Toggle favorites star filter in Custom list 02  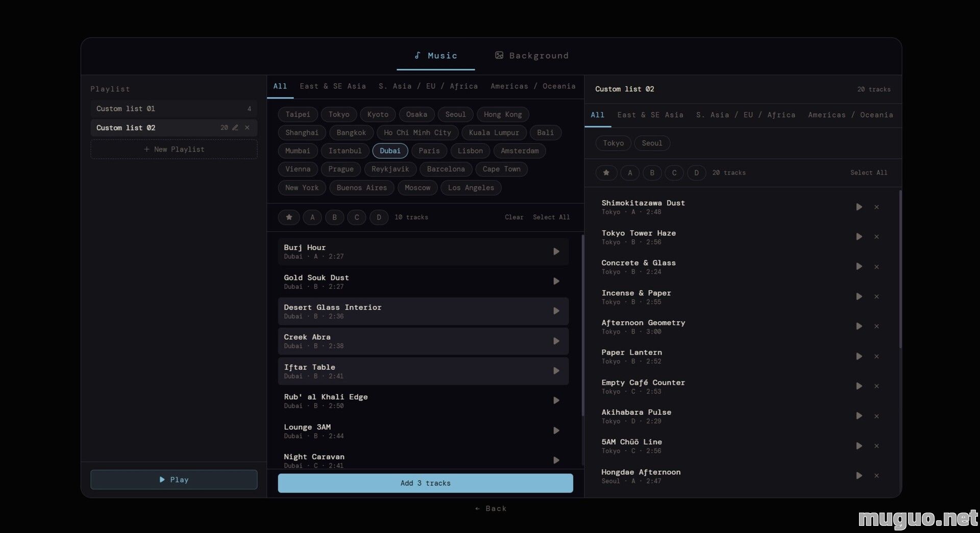coord(606,173)
